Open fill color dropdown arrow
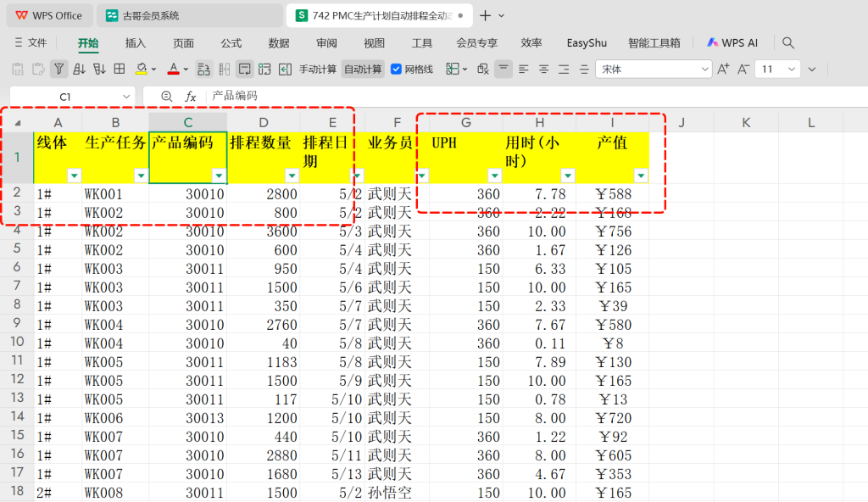Viewport: 868px width, 502px height. click(154, 70)
